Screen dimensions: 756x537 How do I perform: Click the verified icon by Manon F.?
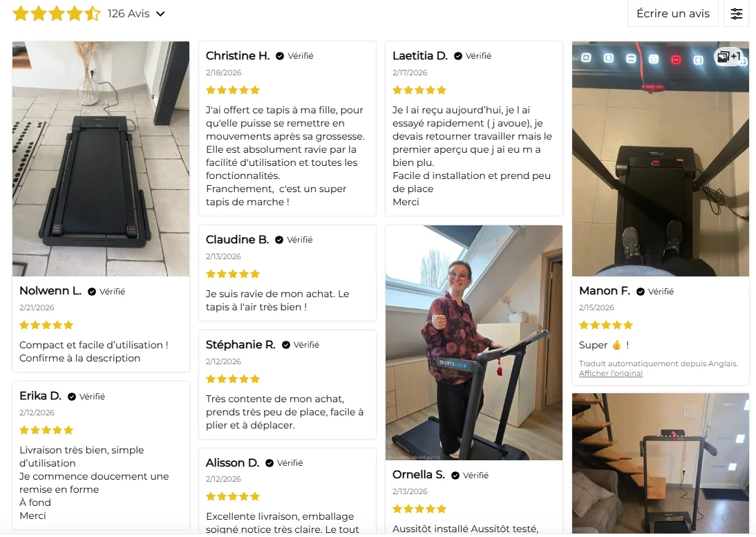point(641,291)
